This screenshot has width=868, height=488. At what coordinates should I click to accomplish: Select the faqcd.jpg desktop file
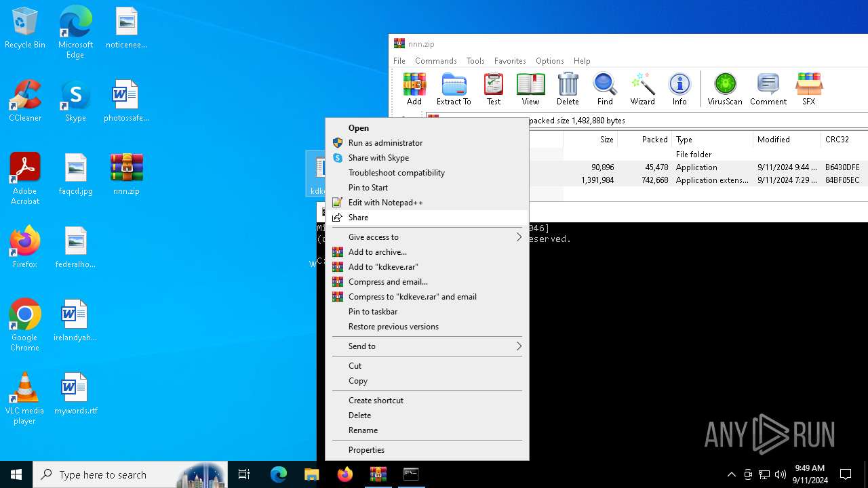[75, 174]
